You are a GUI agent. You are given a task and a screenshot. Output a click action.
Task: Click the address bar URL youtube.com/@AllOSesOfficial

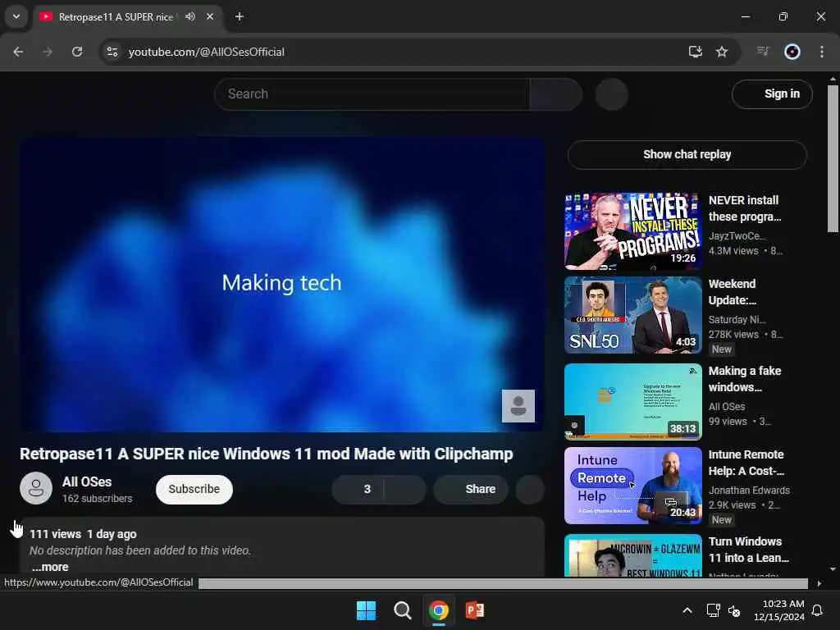206,52
